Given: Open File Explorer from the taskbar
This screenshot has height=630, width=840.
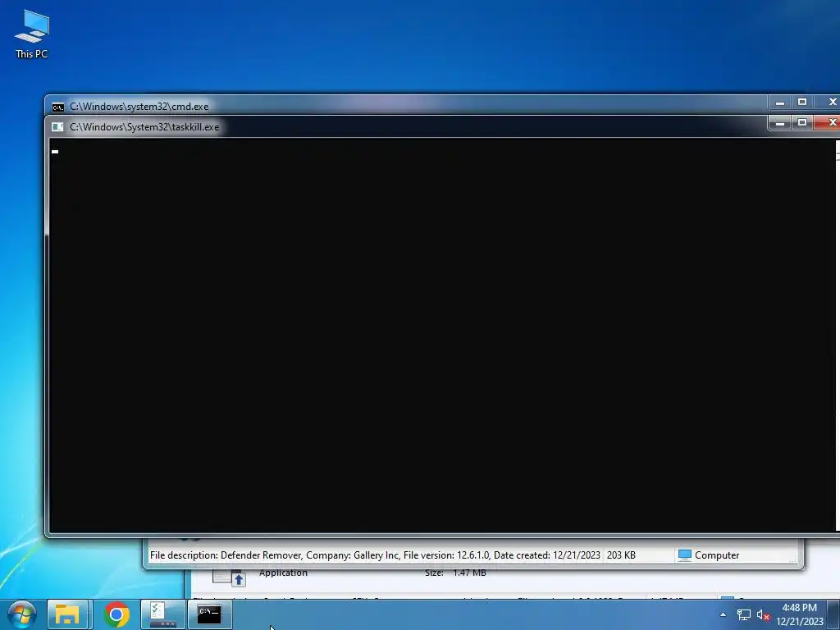Looking at the screenshot, I should click(x=67, y=614).
